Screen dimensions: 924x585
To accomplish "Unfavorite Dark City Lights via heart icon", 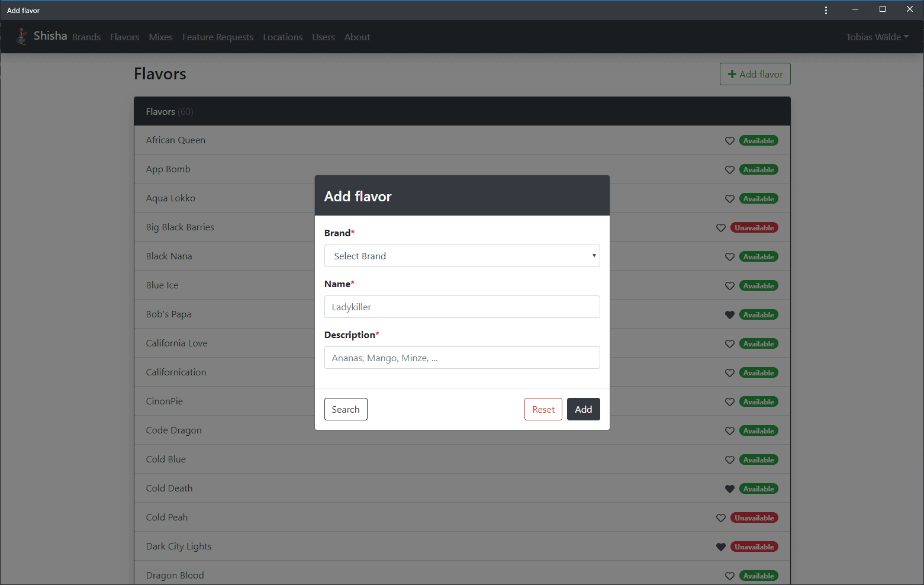I will [721, 547].
